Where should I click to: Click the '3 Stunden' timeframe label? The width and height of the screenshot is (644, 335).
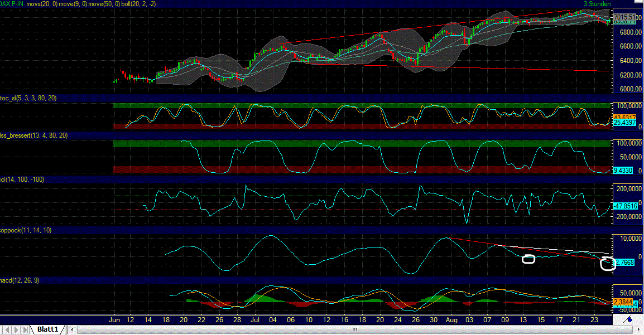tap(597, 3)
